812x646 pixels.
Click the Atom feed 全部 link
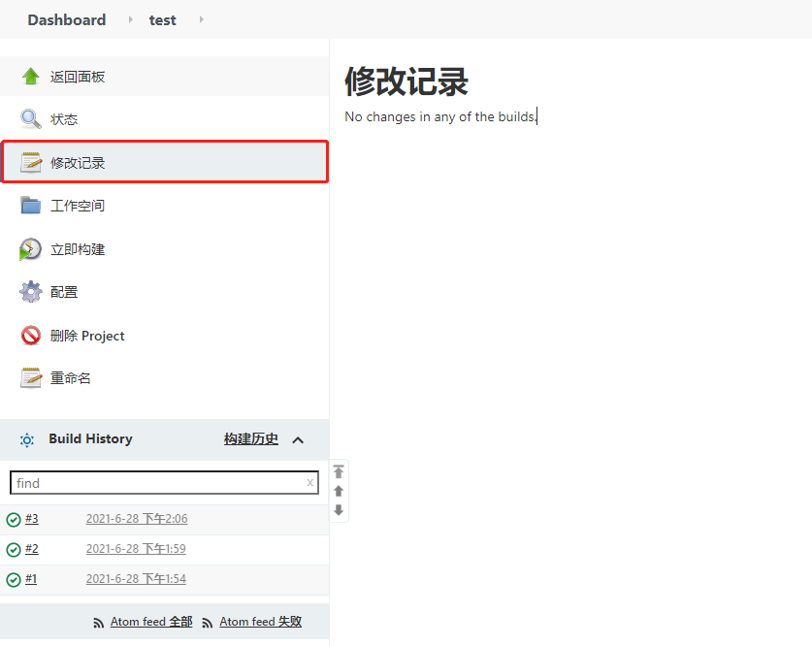pos(150,622)
